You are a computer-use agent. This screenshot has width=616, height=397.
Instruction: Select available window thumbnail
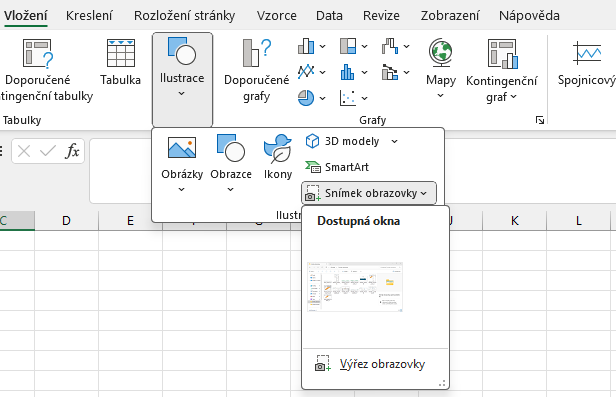coord(355,287)
